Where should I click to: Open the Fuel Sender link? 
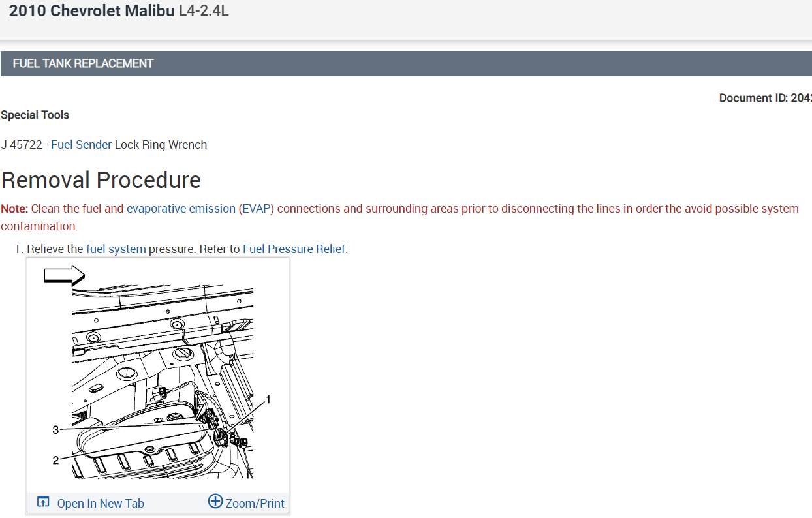tap(81, 144)
